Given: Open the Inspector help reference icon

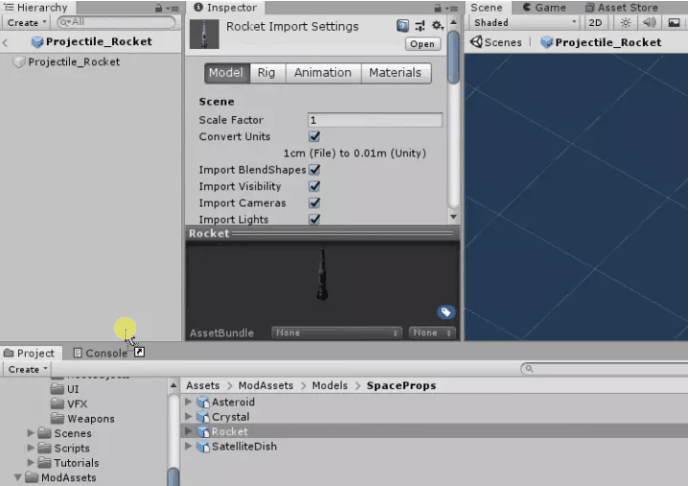Looking at the screenshot, I should (x=402, y=26).
